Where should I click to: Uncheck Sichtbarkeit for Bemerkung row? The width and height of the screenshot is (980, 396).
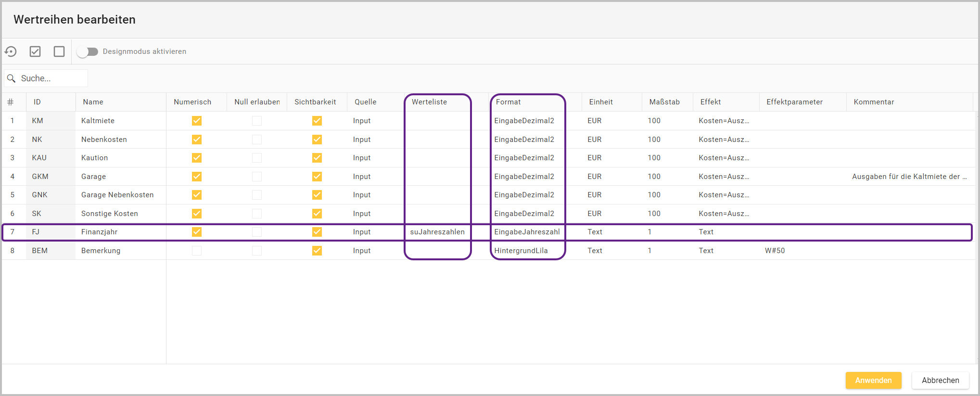317,251
